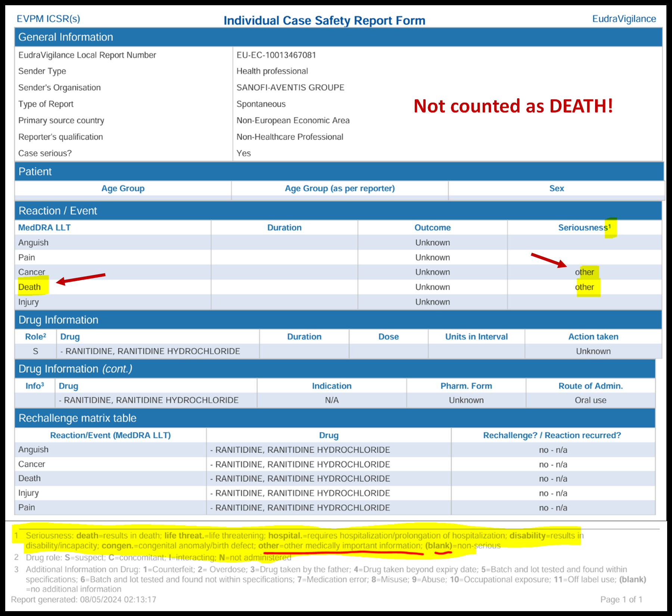Click the Pharm. Form Unknown value
Screen dimensions: 672x616
(466, 400)
